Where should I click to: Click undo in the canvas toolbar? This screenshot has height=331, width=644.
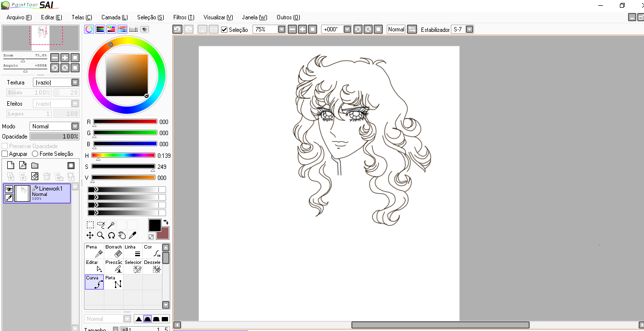coord(177,29)
